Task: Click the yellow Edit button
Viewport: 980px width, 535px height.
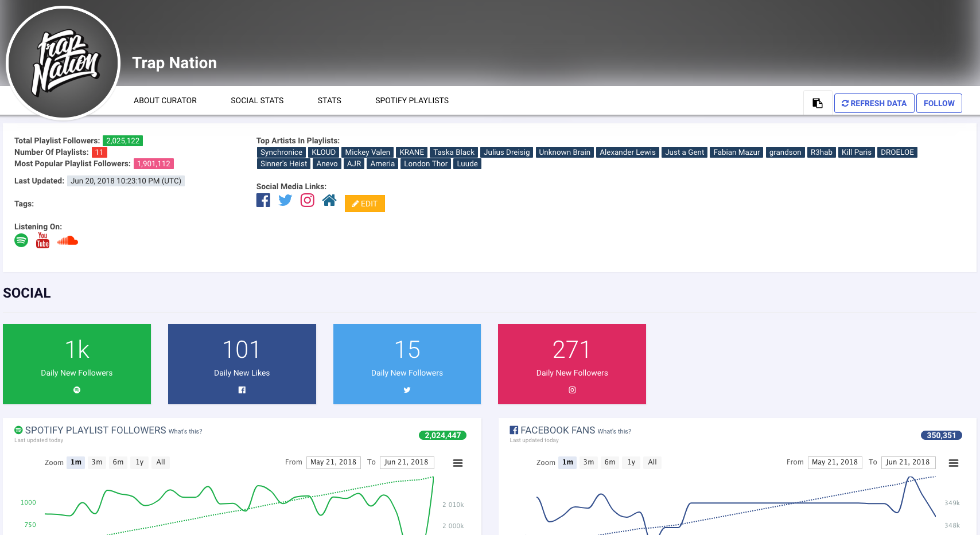Action: click(365, 204)
